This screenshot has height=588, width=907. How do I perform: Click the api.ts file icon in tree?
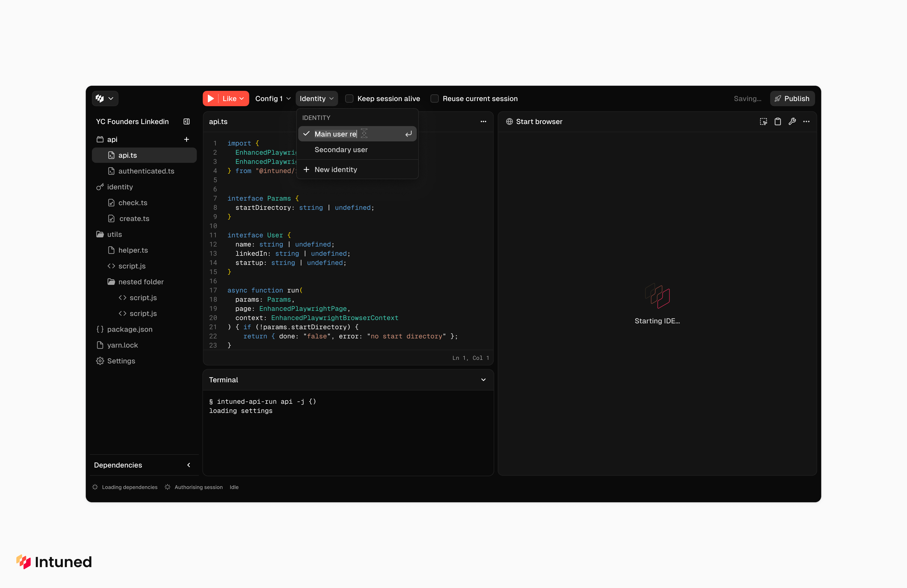pyautogui.click(x=111, y=155)
